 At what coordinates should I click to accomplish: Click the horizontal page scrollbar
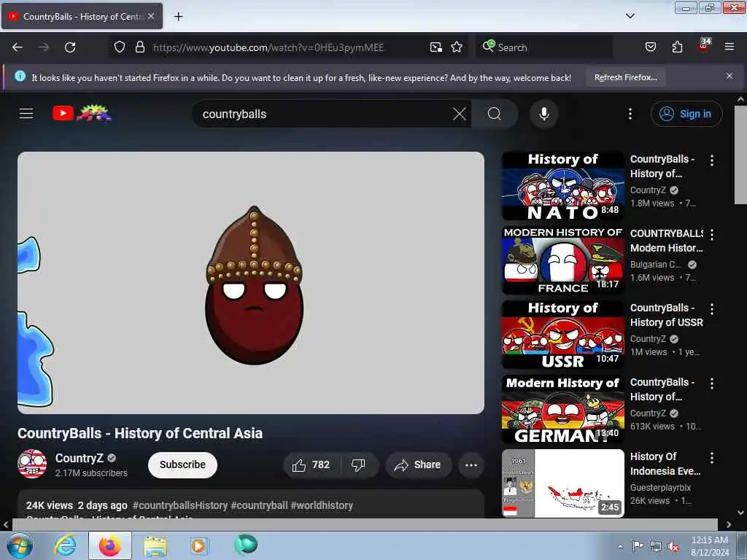click(365, 524)
